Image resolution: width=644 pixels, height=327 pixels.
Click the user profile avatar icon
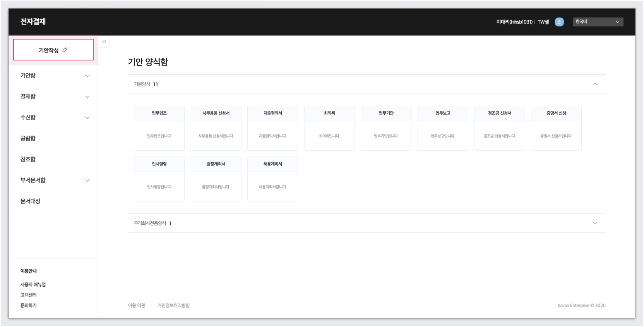[x=559, y=22]
